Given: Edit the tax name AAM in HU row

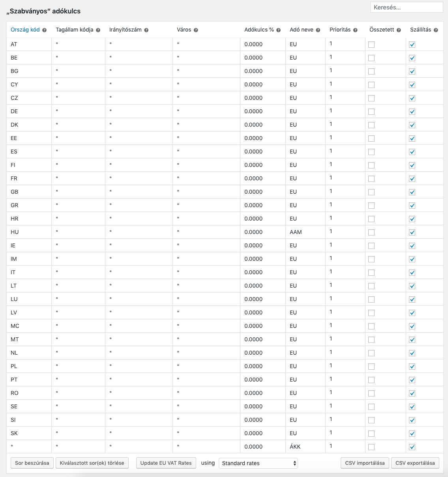Looking at the screenshot, I should click(x=305, y=232).
